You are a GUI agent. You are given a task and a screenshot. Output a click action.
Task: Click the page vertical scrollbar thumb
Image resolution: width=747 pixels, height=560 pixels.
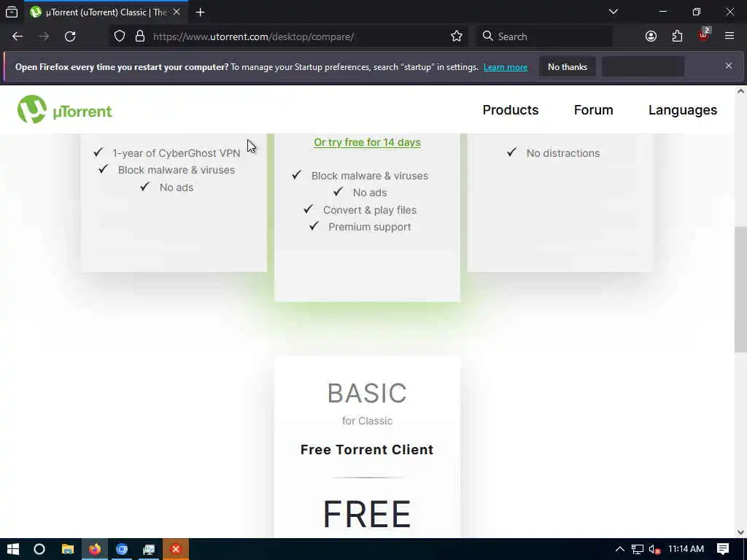740,289
